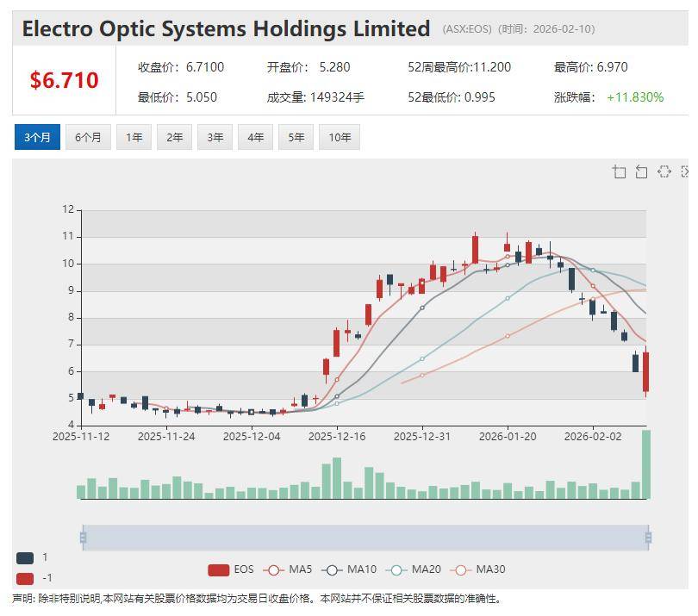Choose the 5年 range tab
The image size is (698, 616).
pos(296,137)
